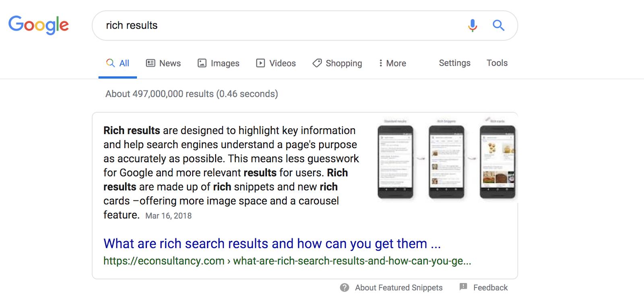
Task: Click the feedback flag icon
Action: click(463, 287)
